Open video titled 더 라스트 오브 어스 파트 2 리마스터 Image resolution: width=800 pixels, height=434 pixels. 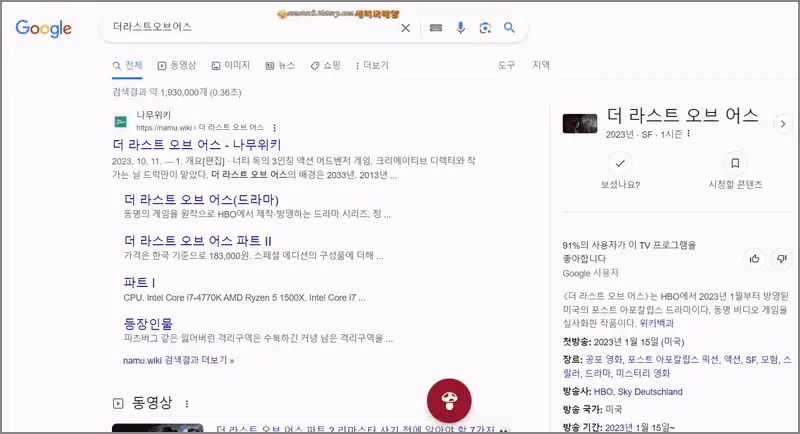[x=356, y=429]
